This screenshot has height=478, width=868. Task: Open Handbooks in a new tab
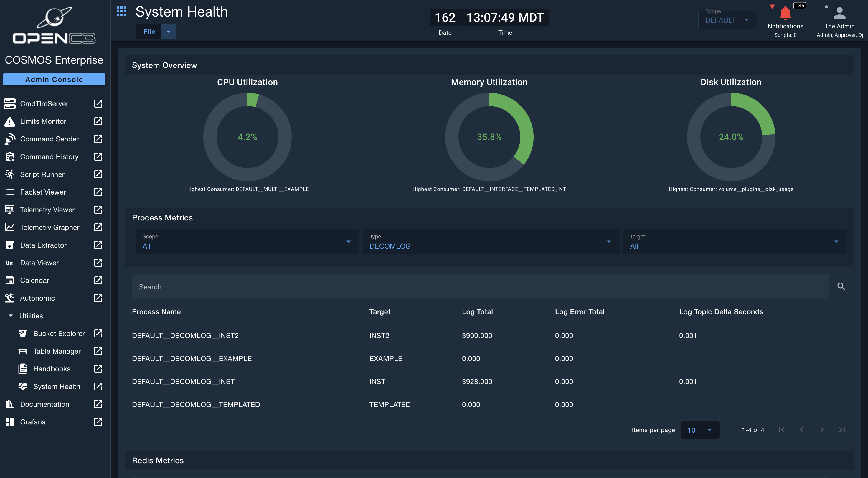click(x=98, y=369)
